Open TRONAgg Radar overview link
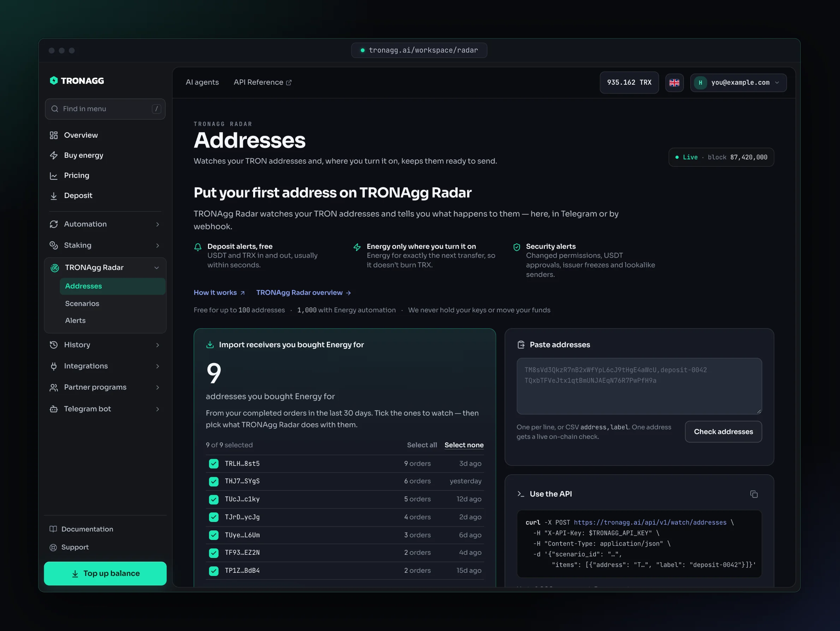 pos(303,292)
